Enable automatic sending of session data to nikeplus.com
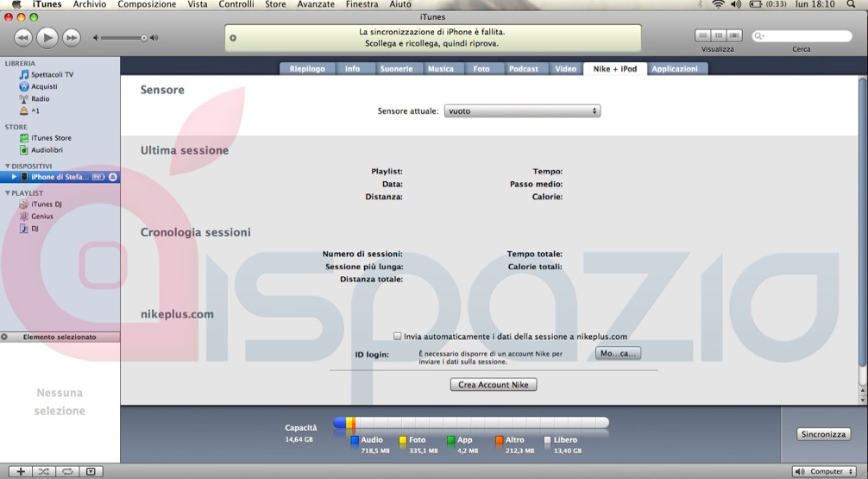The image size is (868, 479). click(398, 337)
